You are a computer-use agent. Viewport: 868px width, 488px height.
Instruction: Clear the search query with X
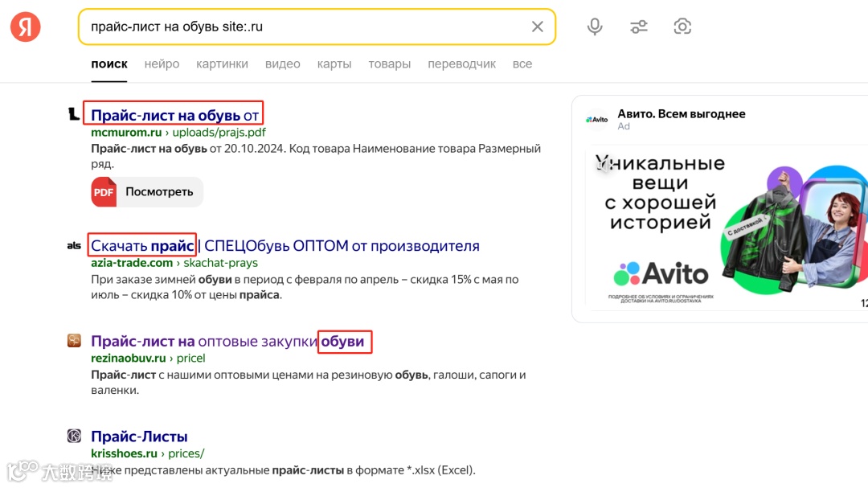tap(537, 27)
